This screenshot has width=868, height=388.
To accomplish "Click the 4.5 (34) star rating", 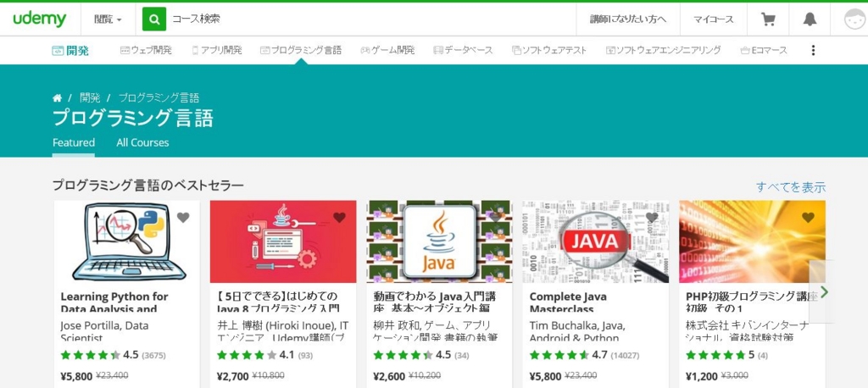I will click(422, 355).
